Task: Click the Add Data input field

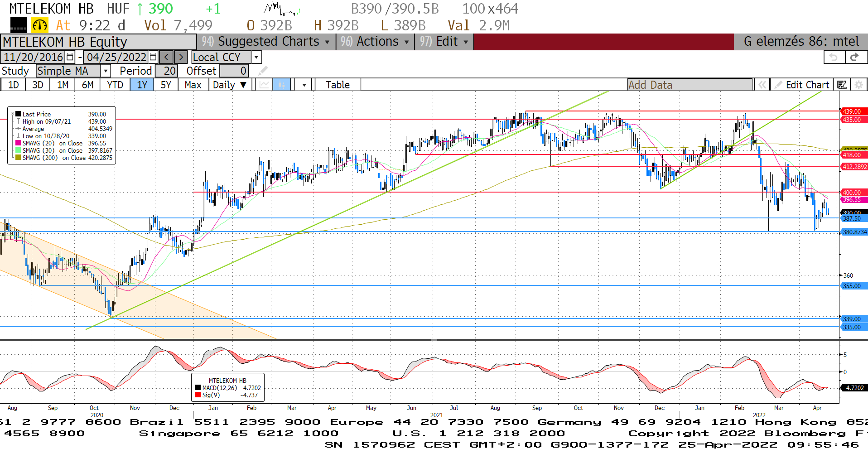Action: click(690, 85)
